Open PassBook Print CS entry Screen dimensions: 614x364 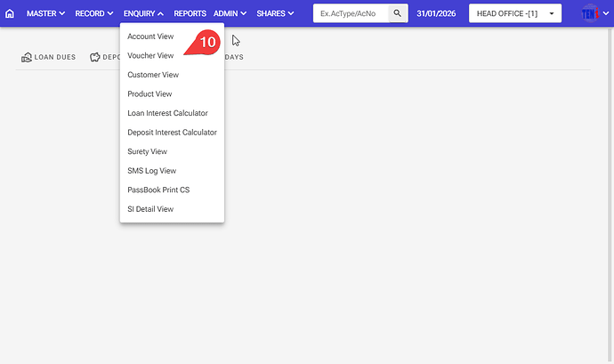(158, 190)
